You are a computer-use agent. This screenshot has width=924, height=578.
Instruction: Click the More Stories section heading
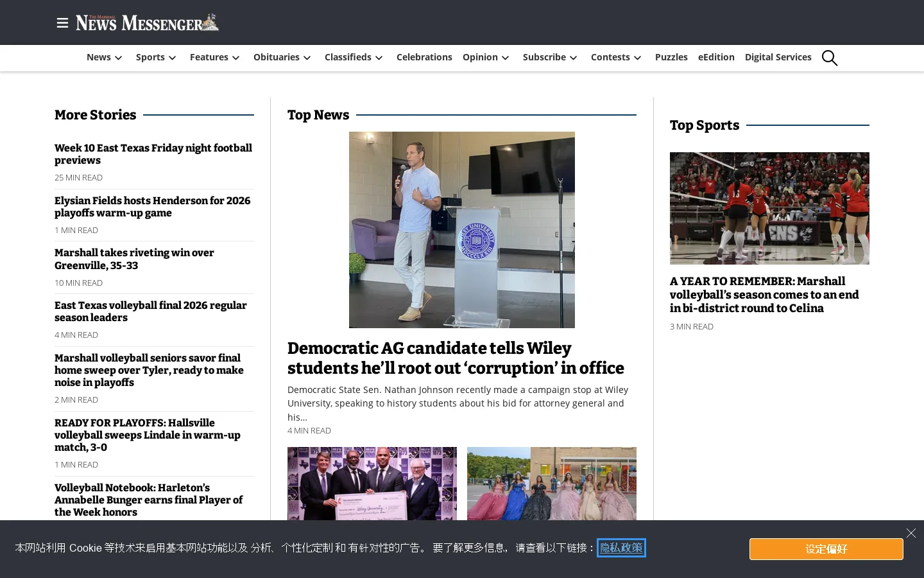[96, 115]
